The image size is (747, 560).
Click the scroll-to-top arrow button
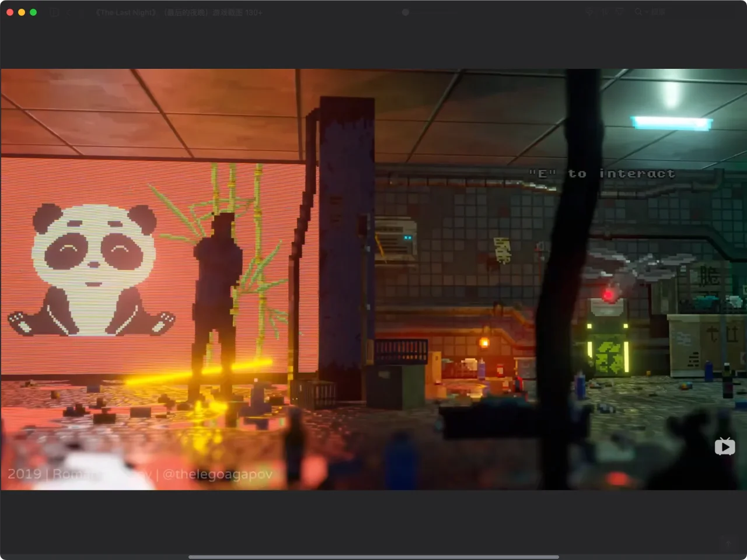tap(728, 543)
